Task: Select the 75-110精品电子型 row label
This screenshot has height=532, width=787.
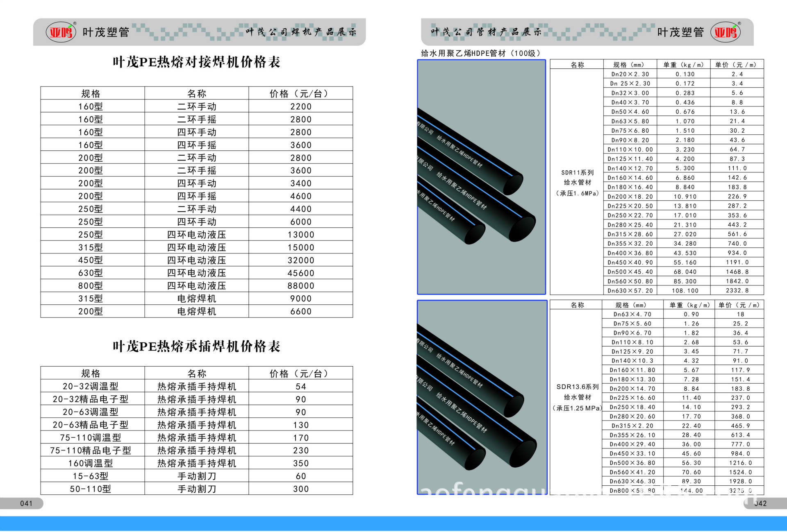Action: pos(93,451)
